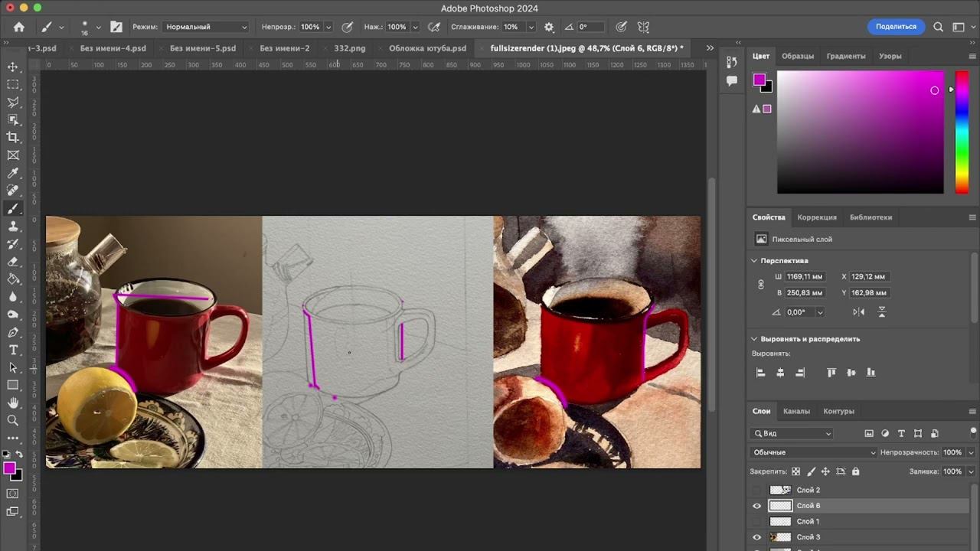The height and width of the screenshot is (551, 980).
Task: Select the Eyedropper tool
Action: 13,174
